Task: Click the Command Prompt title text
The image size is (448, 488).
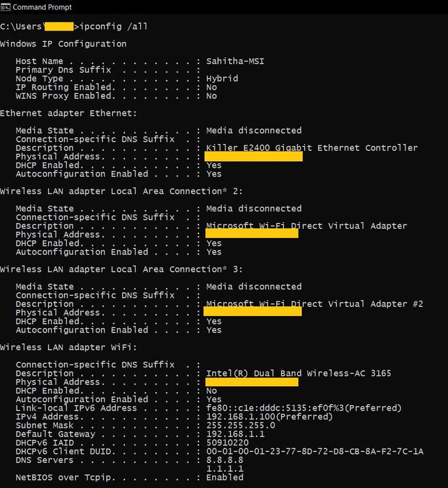Action: pos(42,7)
